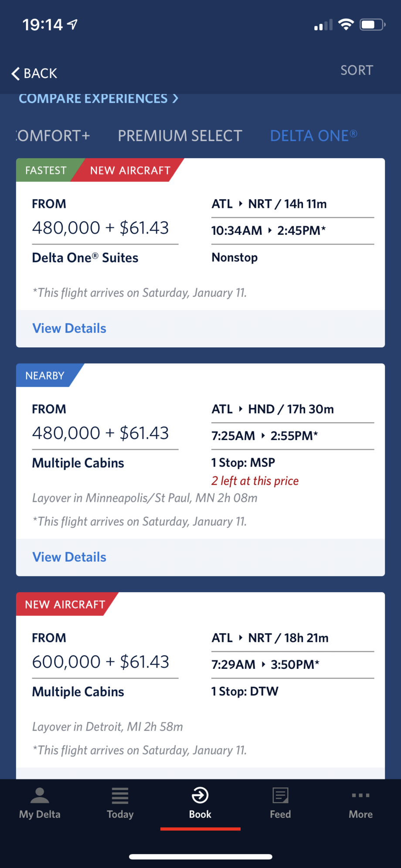
Task: Switch to the Premium Select tab
Action: click(x=180, y=136)
